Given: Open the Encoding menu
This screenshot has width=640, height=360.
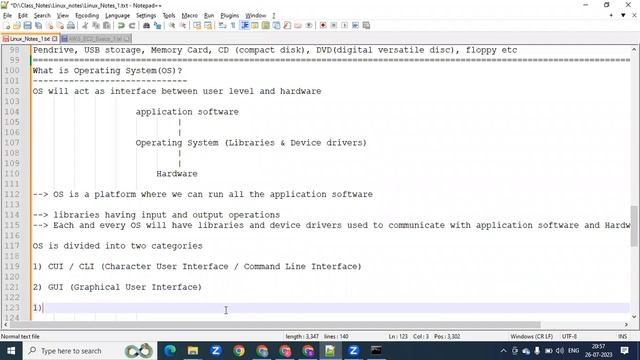Looking at the screenshot, I should click(x=87, y=16).
